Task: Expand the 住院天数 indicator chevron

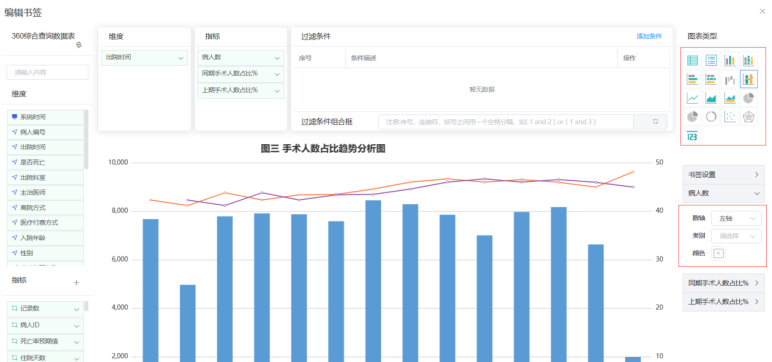Action: pyautogui.click(x=77, y=358)
